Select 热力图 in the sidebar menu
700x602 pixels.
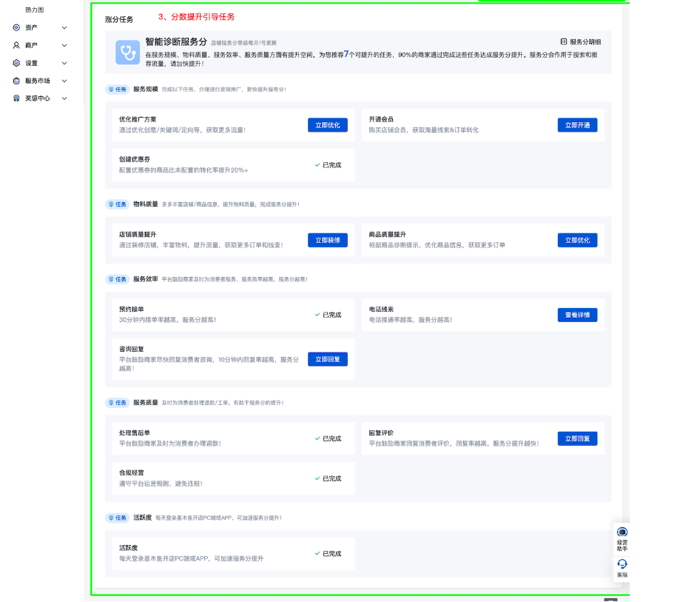click(x=35, y=10)
